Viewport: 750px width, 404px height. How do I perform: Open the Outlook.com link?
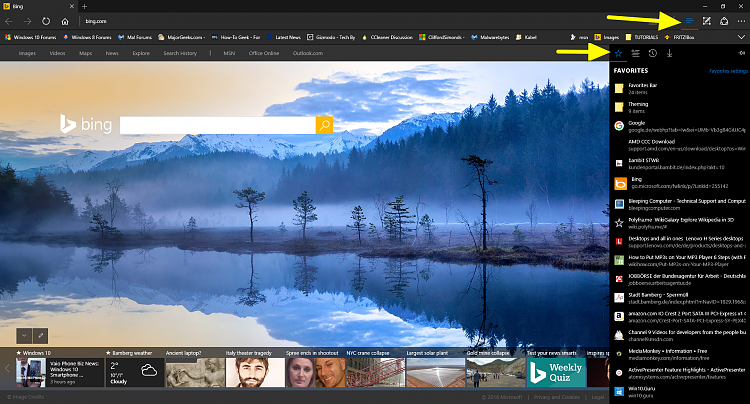pyautogui.click(x=308, y=53)
